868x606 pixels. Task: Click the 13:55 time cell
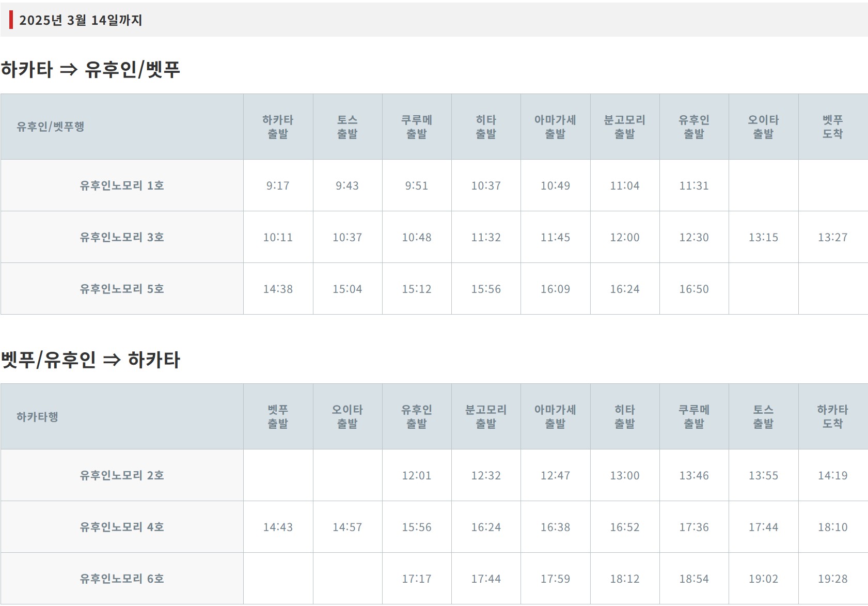point(763,475)
